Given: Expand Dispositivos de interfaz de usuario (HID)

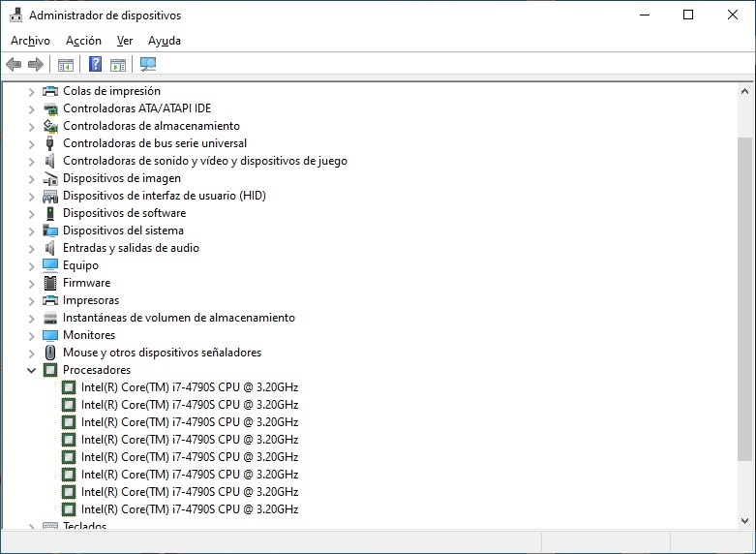Looking at the screenshot, I should 31,196.
